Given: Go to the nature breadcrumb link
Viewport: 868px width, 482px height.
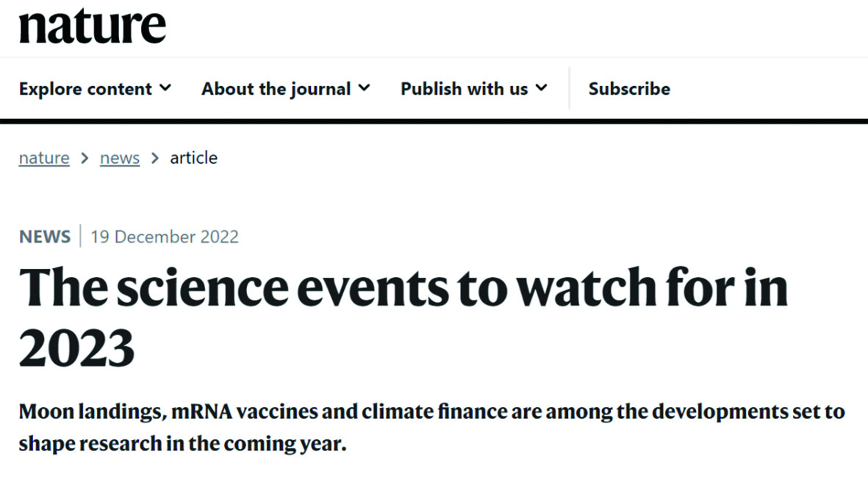Looking at the screenshot, I should click(x=44, y=158).
